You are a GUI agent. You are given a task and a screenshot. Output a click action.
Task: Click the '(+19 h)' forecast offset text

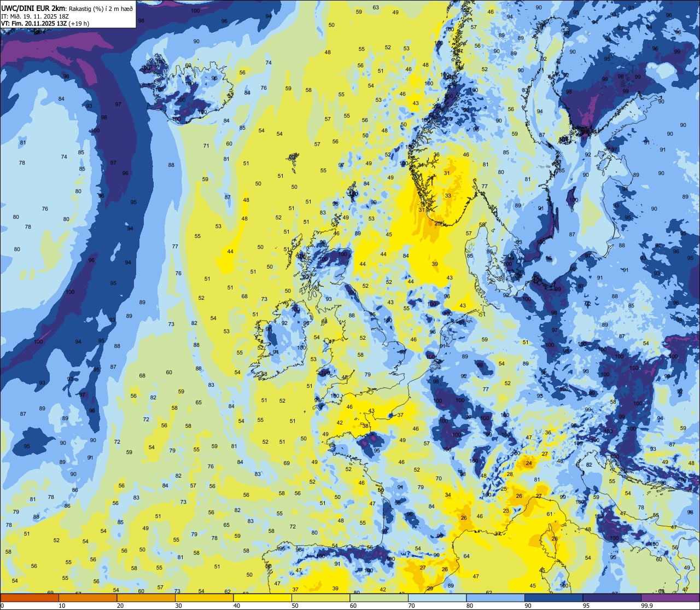click(78, 23)
